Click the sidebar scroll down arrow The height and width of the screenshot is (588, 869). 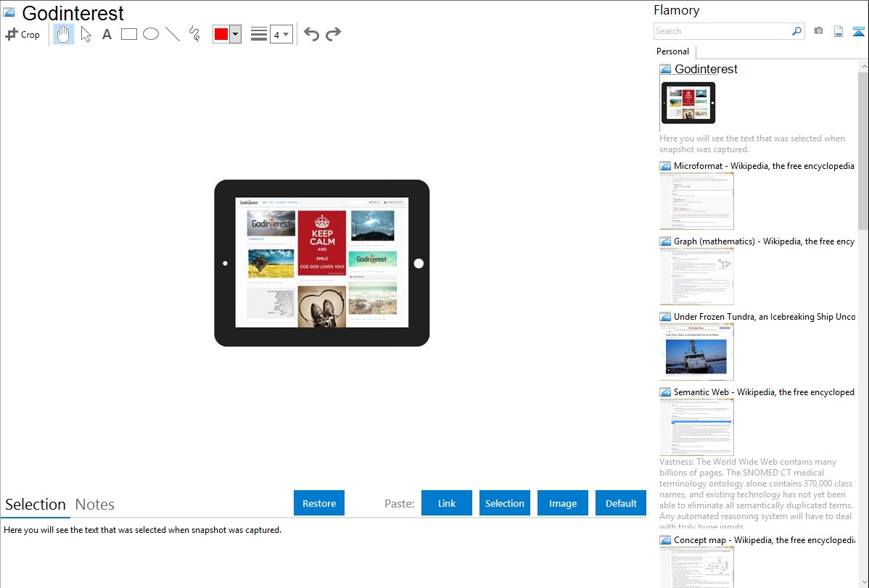click(863, 582)
